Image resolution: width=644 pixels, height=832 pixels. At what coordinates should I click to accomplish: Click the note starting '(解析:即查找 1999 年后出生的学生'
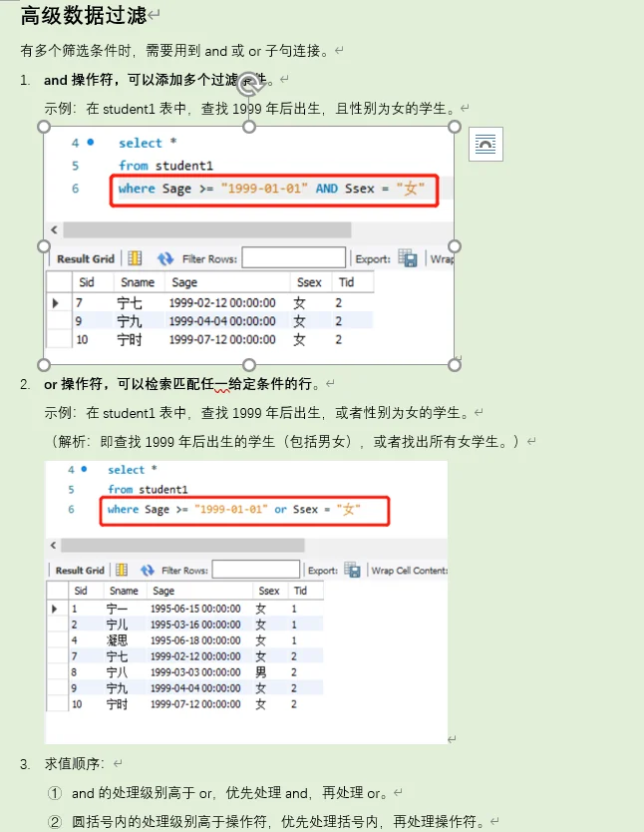pos(283,442)
